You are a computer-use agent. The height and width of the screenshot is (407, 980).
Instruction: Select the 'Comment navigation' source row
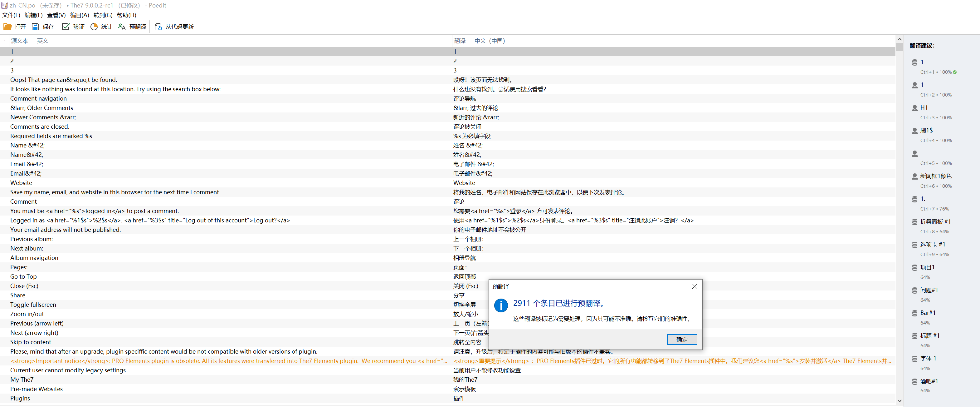[x=38, y=99]
